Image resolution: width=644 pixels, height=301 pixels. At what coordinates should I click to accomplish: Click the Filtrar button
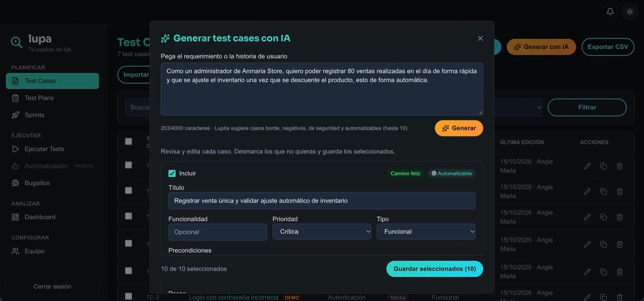click(x=587, y=107)
